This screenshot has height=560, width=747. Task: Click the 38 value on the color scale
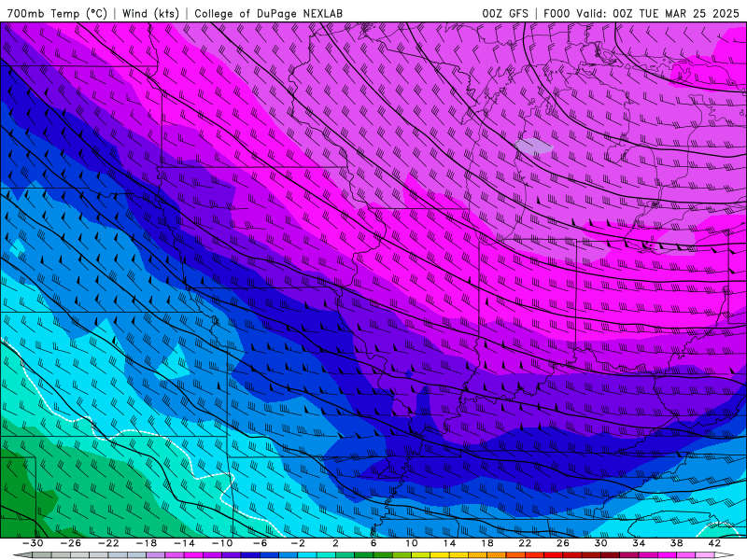676,543
